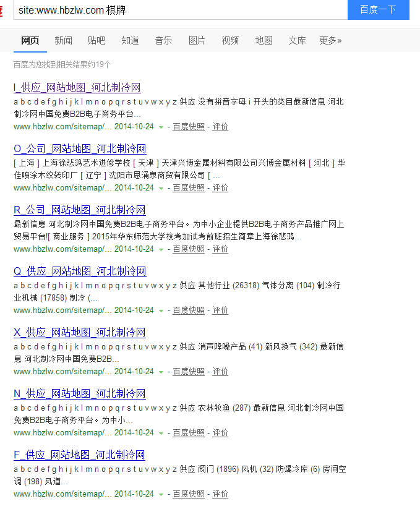
Task: Click green URL under Q_供应 result
Action: click(x=62, y=310)
